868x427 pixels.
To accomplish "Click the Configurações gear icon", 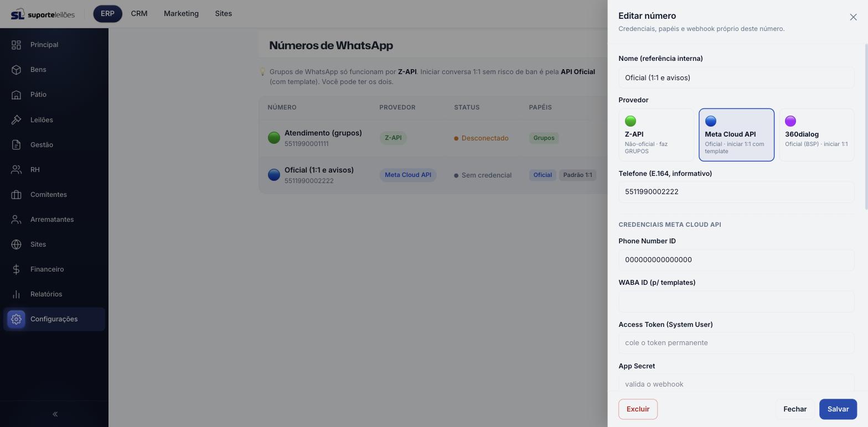I will (x=16, y=319).
